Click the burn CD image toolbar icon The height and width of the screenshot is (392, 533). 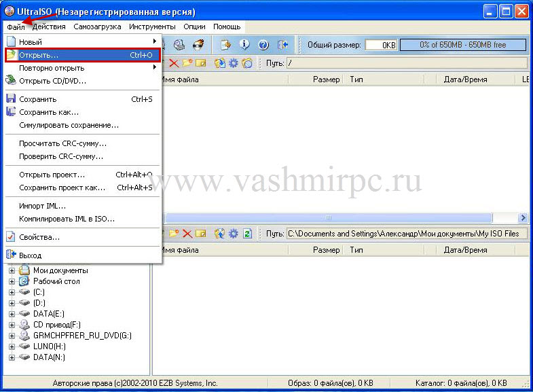pos(198,45)
